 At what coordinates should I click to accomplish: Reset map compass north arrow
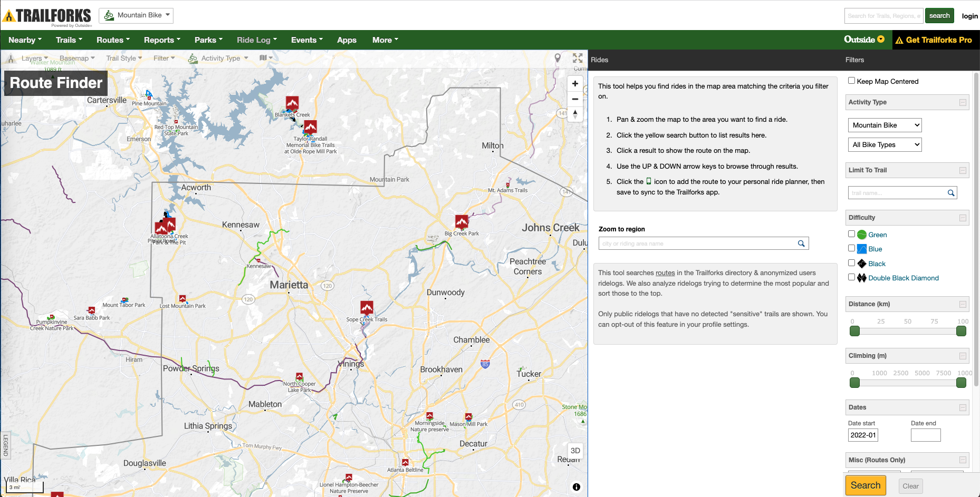click(x=575, y=114)
